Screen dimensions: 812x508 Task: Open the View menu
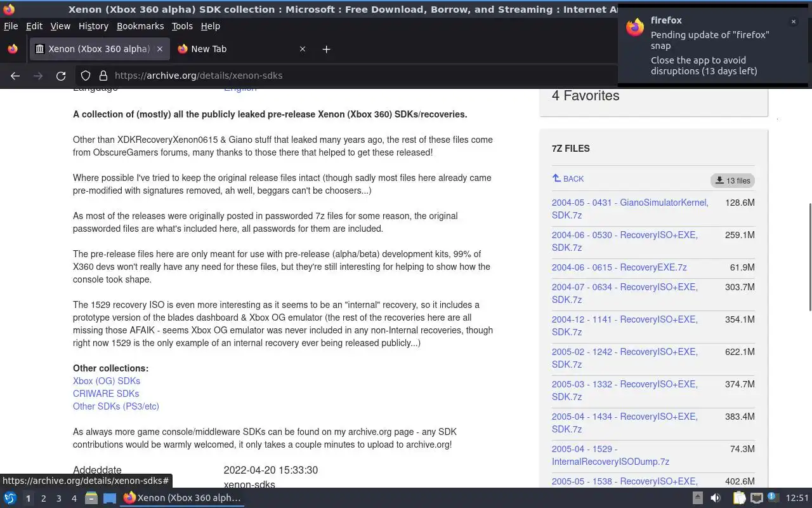click(60, 26)
